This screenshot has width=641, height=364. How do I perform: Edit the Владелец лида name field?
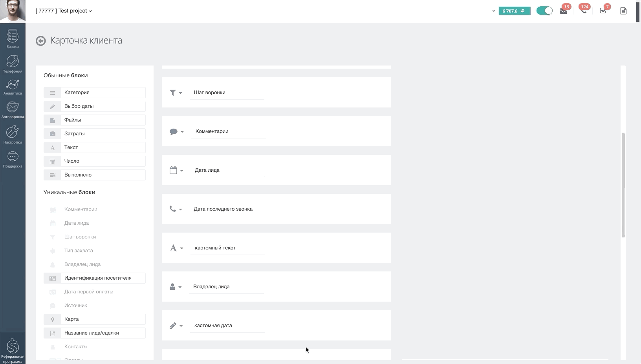click(x=226, y=287)
